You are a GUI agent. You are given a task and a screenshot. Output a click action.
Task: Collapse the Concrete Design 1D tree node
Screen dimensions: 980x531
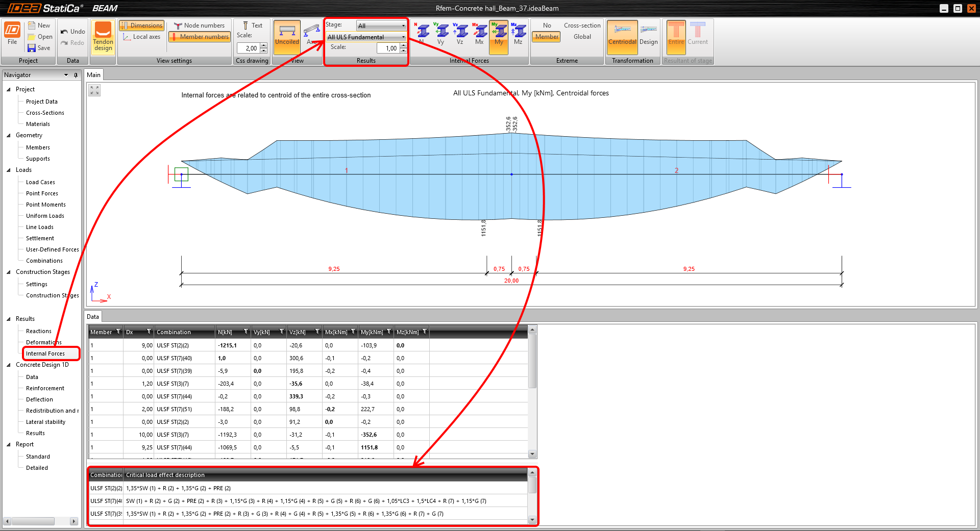(9, 365)
